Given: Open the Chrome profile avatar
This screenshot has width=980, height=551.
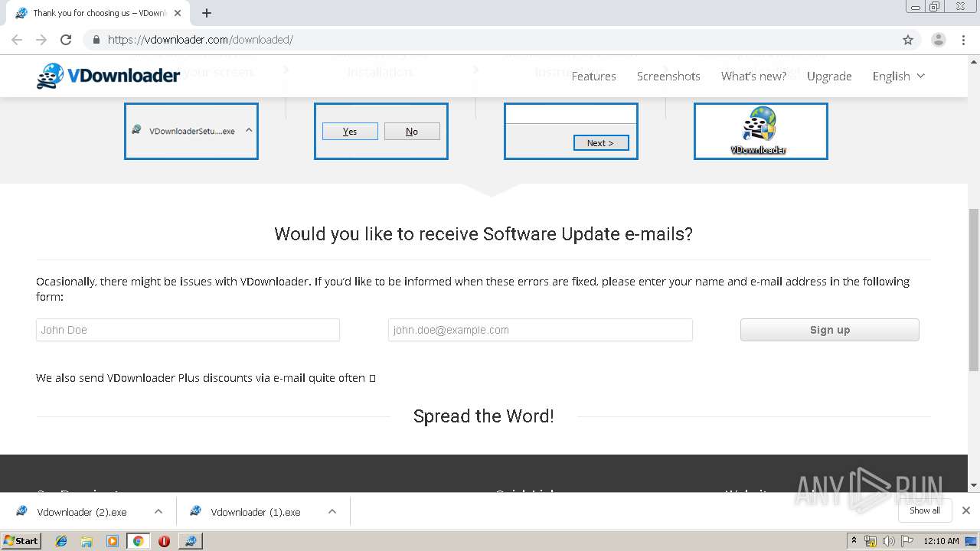Looking at the screenshot, I should point(938,40).
